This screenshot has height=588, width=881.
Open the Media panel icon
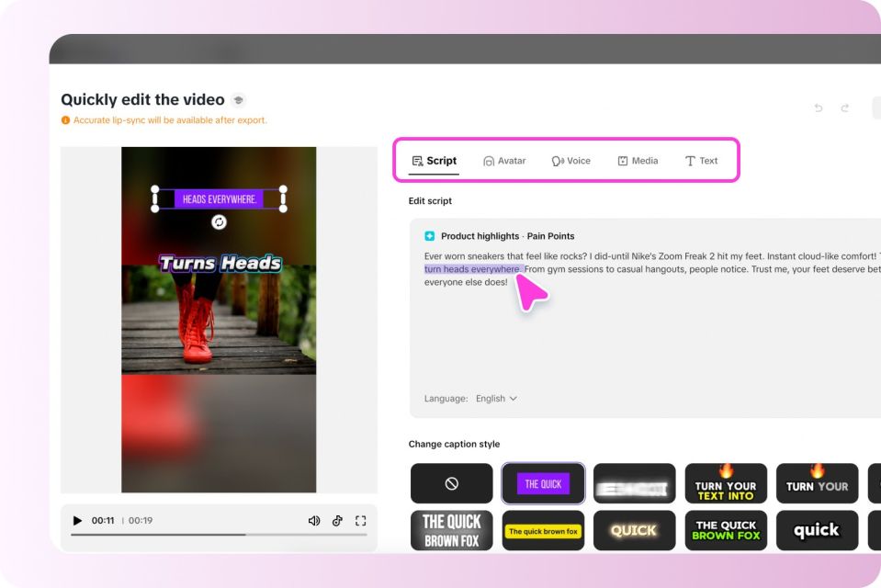623,160
